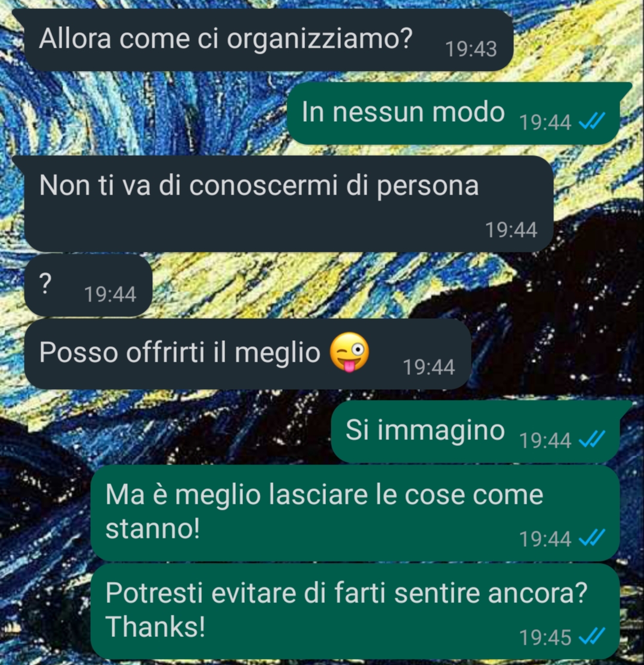Click the 19:43 timestamp on the first message
This screenshot has height=665, width=644.
point(471,49)
